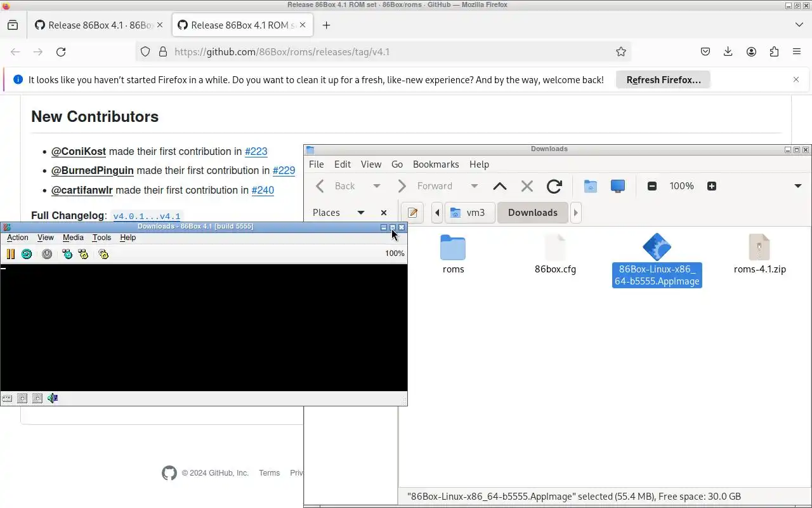This screenshot has width=812, height=508.
Task: Click the Computer toolbar icon
Action: click(618, 186)
